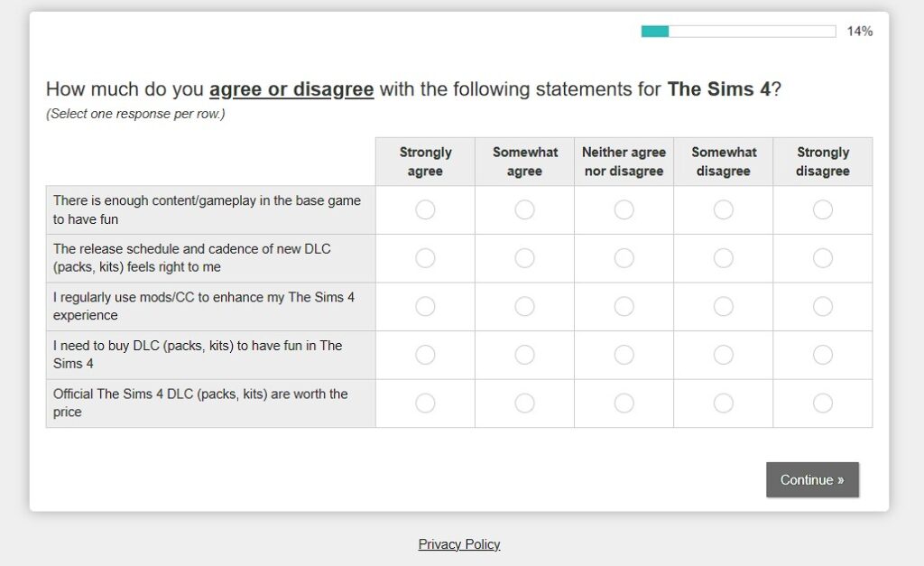924x566 pixels.
Task: Pick Somewhat disagree for need to buy DLC
Action: (723, 355)
